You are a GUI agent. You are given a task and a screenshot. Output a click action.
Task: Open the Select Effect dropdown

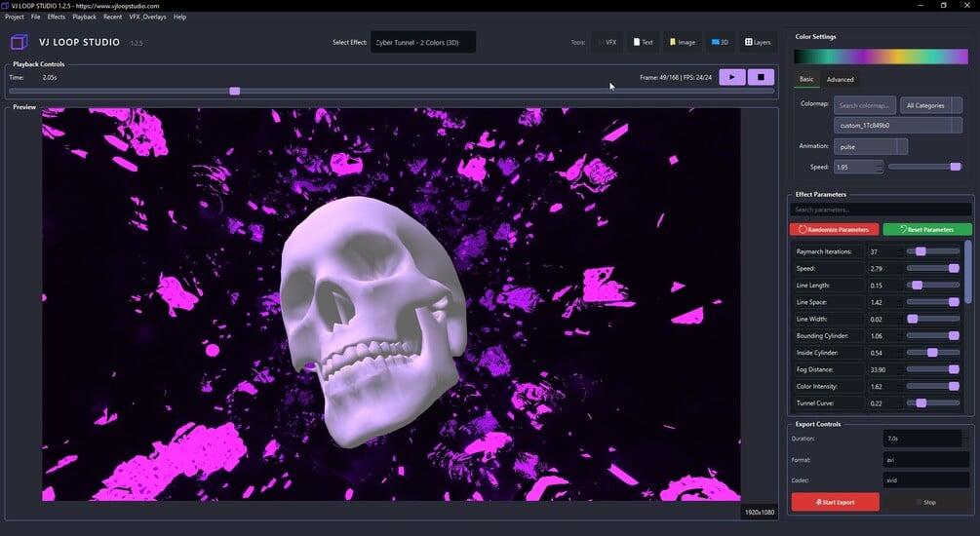[423, 43]
